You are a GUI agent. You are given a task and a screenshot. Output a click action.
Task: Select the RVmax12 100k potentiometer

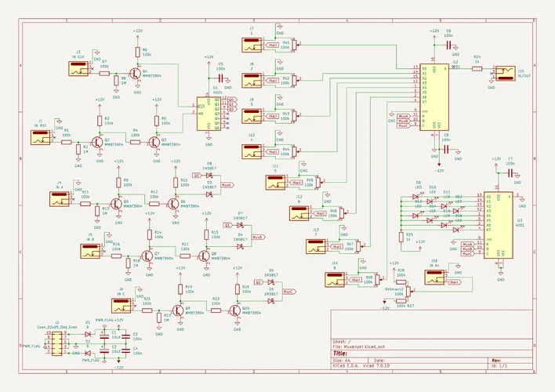[408, 292]
